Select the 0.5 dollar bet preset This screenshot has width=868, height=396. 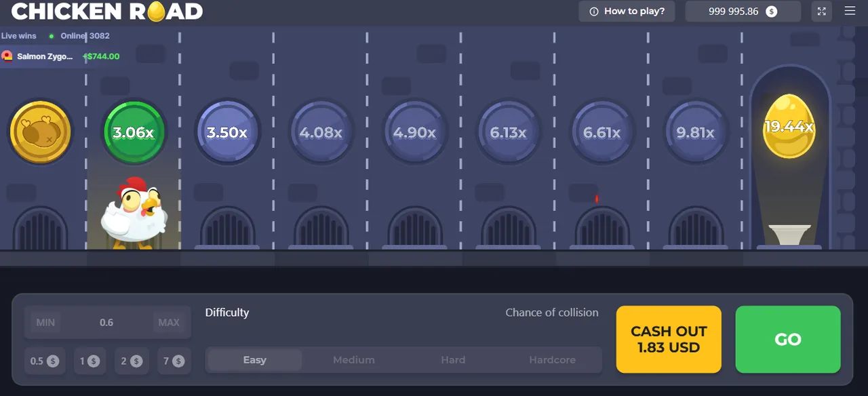[45, 361]
